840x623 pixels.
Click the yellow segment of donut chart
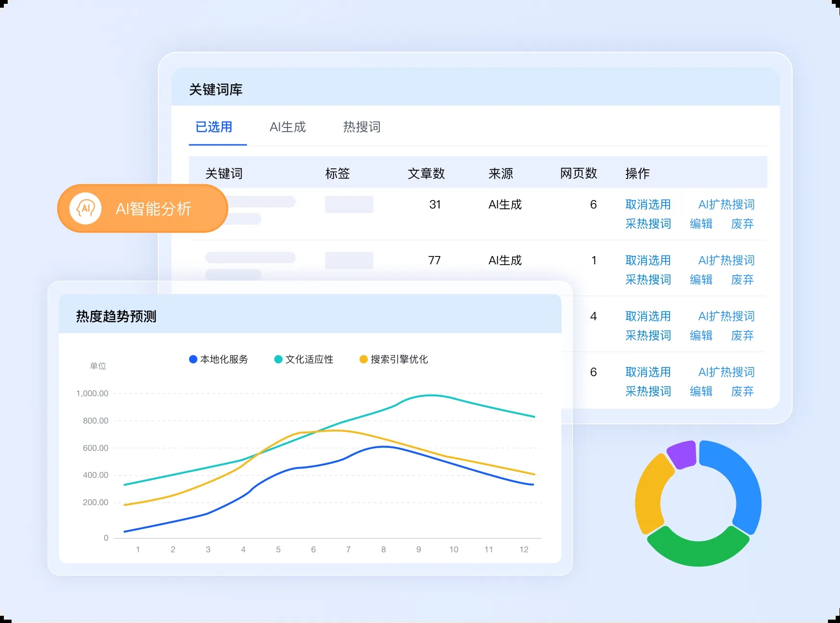(649, 496)
